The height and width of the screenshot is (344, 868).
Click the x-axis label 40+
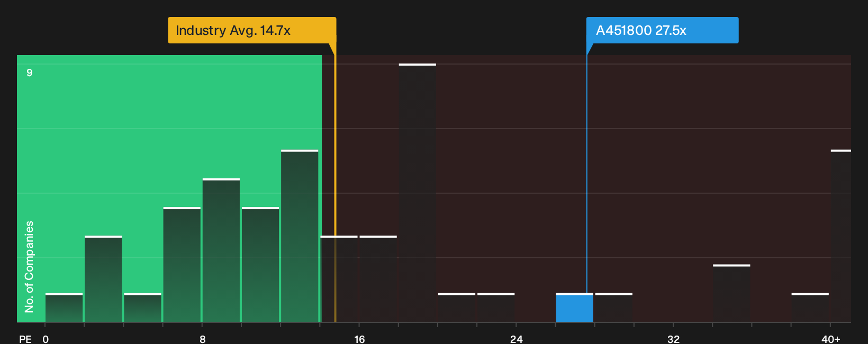[831, 339]
